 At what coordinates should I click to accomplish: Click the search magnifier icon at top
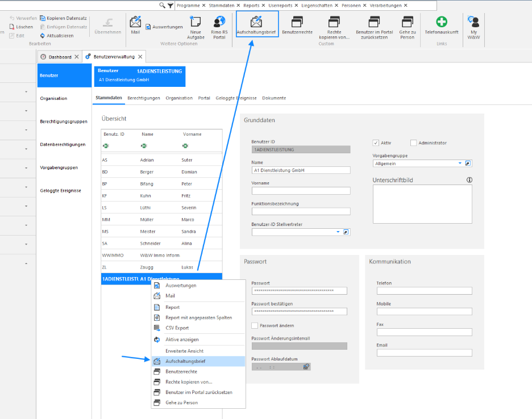pos(162,6)
